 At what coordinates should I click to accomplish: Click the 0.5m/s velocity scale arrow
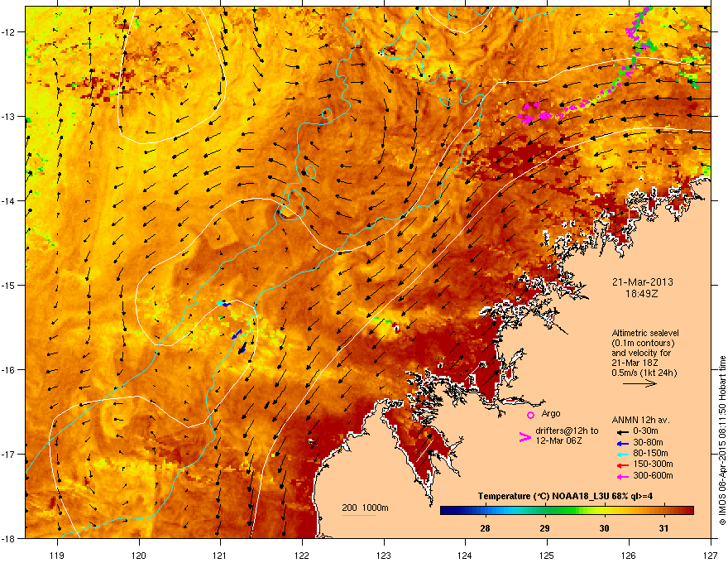coord(639,383)
